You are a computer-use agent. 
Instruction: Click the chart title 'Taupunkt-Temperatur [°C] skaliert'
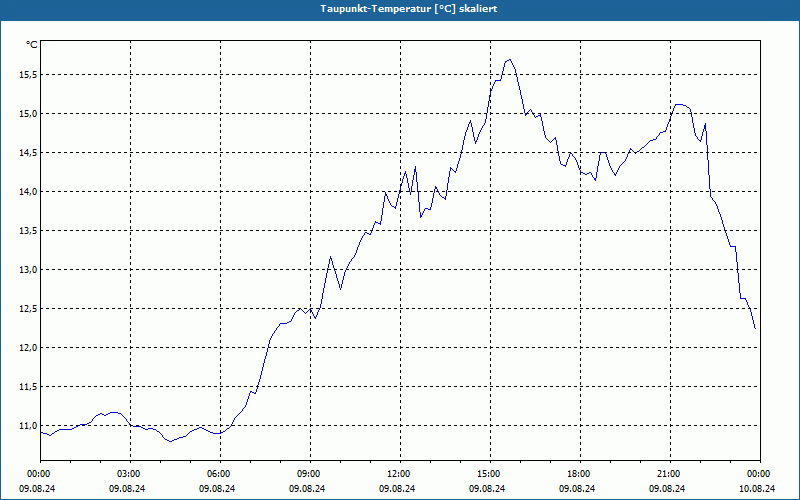point(409,9)
